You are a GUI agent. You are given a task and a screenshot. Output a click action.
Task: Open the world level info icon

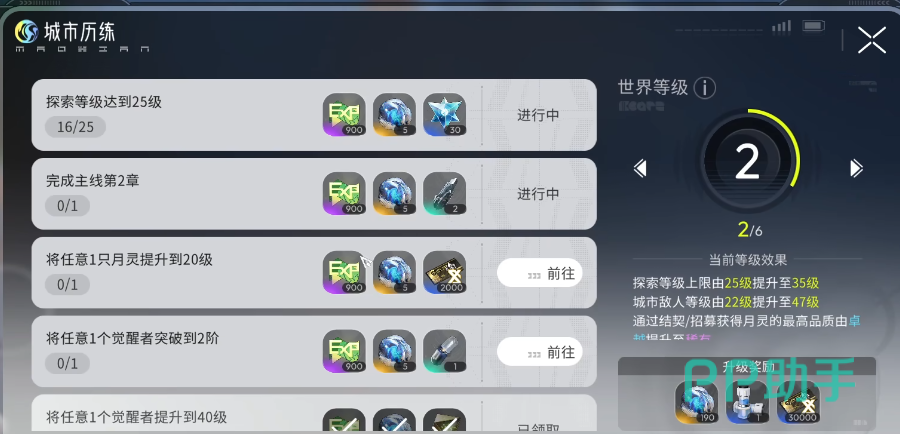704,88
